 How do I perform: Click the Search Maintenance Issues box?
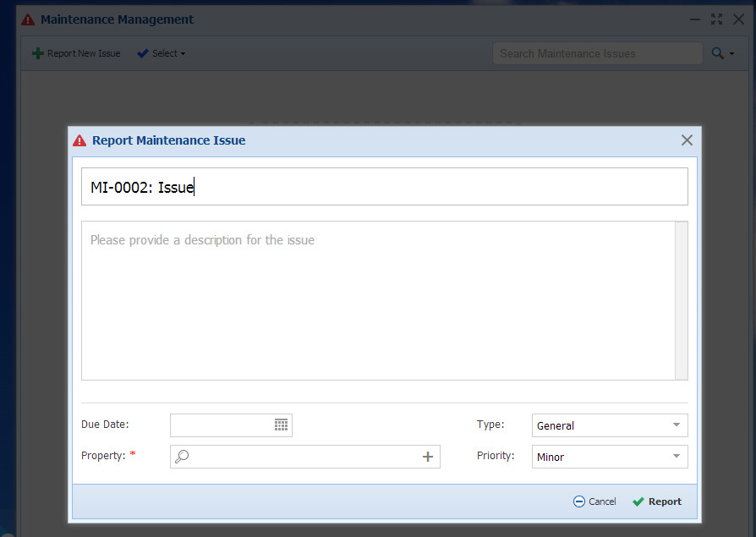597,53
